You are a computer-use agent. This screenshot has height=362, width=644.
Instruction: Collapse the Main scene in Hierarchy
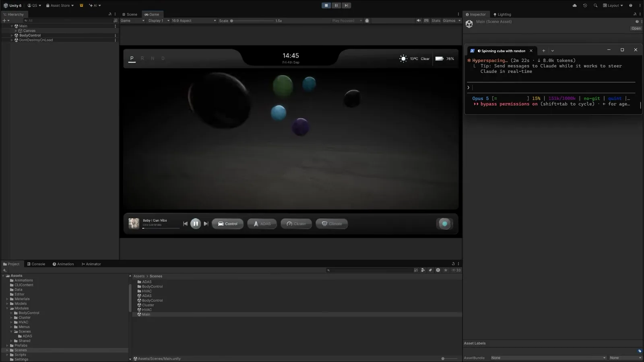[x=12, y=26]
